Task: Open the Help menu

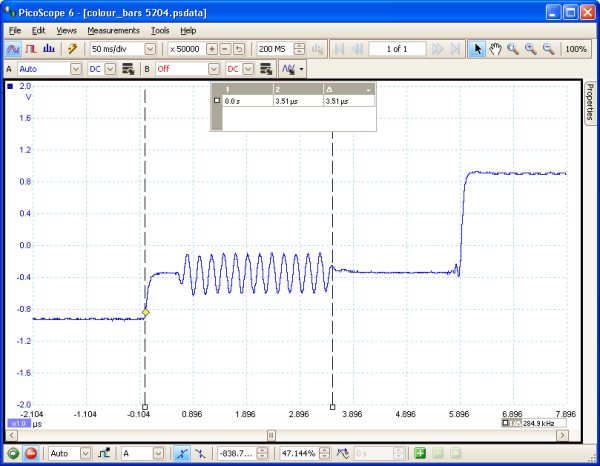Action: pos(188,31)
